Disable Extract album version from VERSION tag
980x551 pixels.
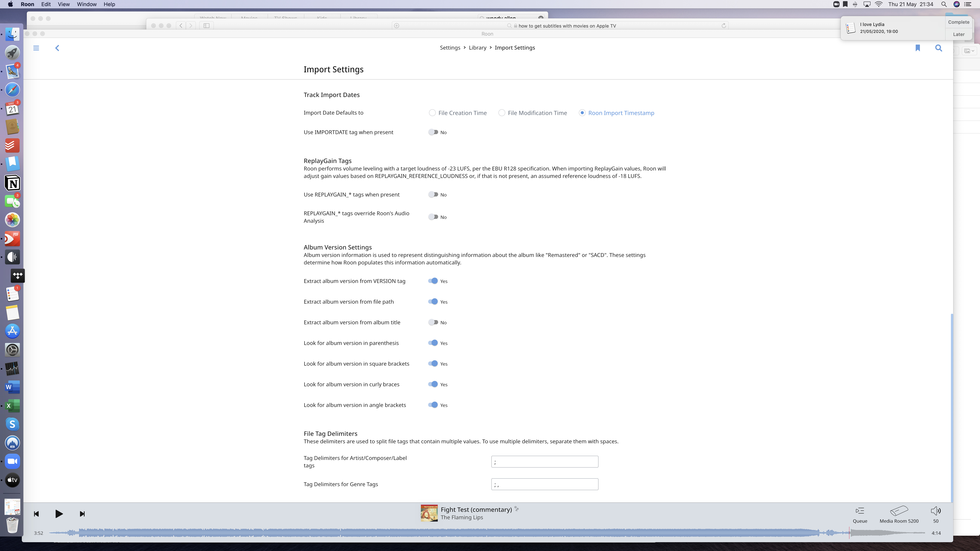[433, 281]
